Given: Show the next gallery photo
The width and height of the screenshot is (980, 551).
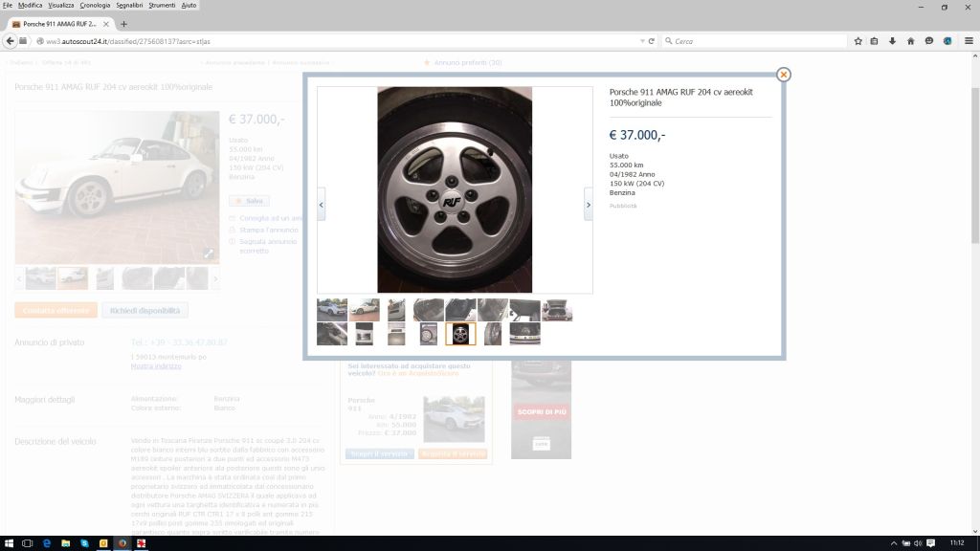Looking at the screenshot, I should tap(589, 205).
